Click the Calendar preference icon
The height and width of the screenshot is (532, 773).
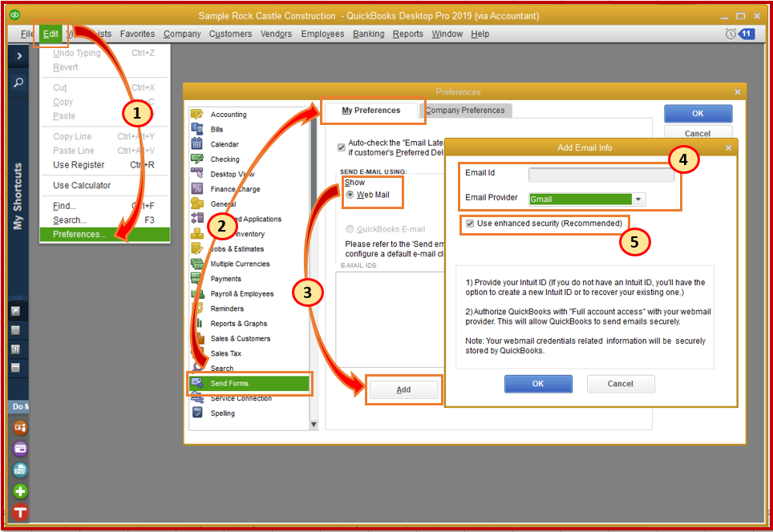(x=196, y=144)
